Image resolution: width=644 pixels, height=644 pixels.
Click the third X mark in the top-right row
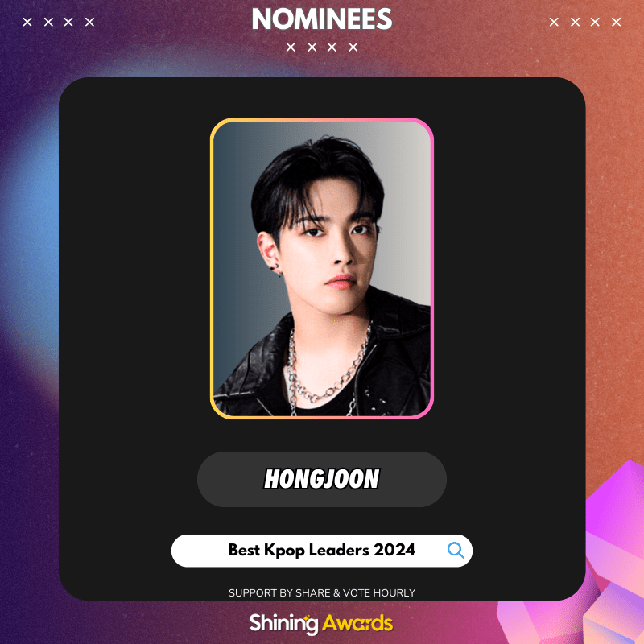coord(595,22)
